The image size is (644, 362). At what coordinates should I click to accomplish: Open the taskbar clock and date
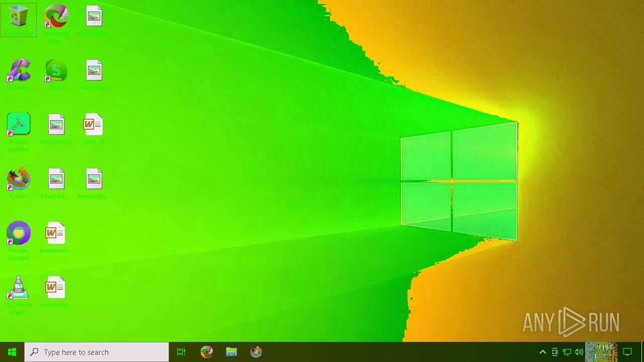(x=602, y=352)
